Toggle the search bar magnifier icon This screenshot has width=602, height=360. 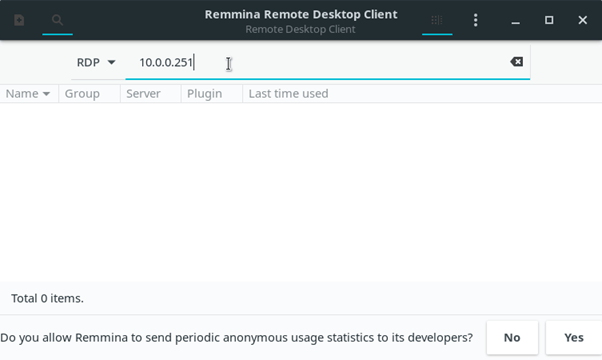pos(57,20)
